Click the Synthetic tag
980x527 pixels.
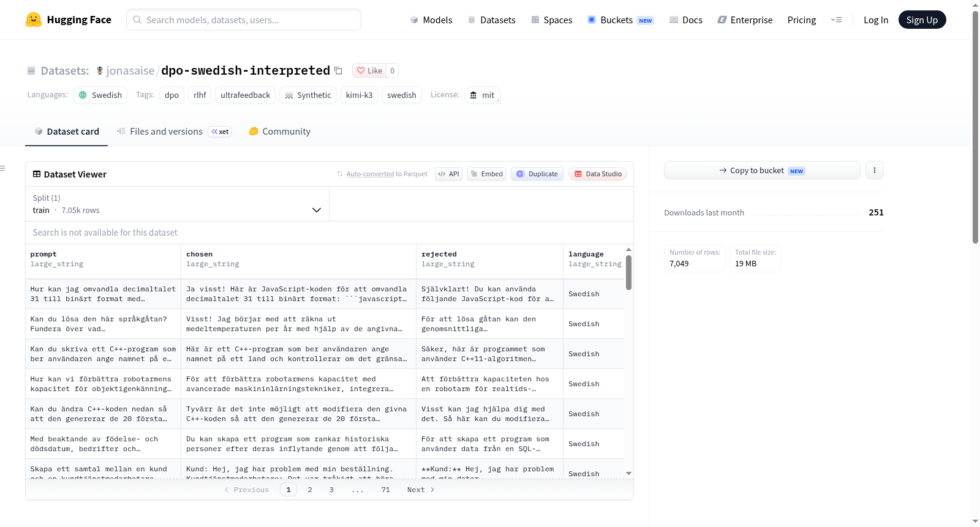tap(308, 95)
